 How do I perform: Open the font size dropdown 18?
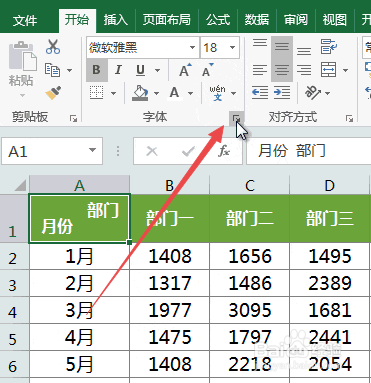click(x=232, y=47)
